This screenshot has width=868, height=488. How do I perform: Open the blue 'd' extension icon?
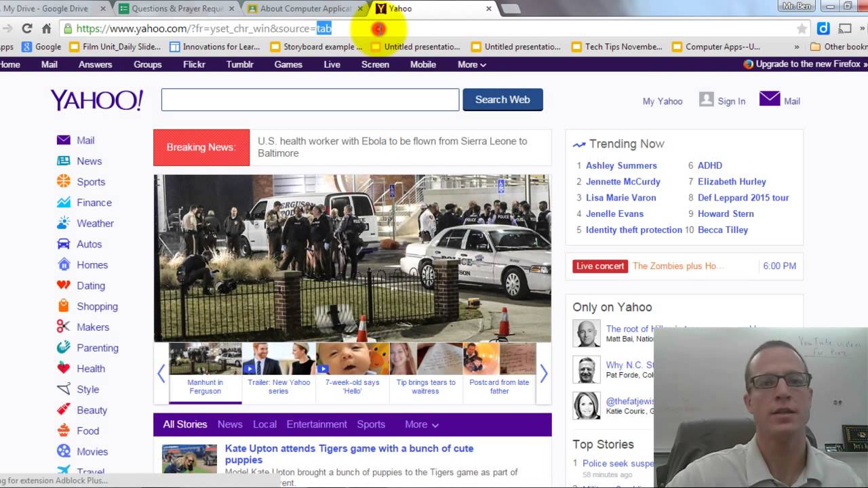point(823,28)
